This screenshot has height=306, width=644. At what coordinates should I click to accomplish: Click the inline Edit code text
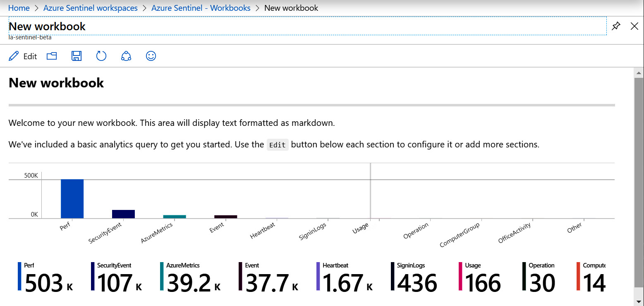pyautogui.click(x=278, y=145)
